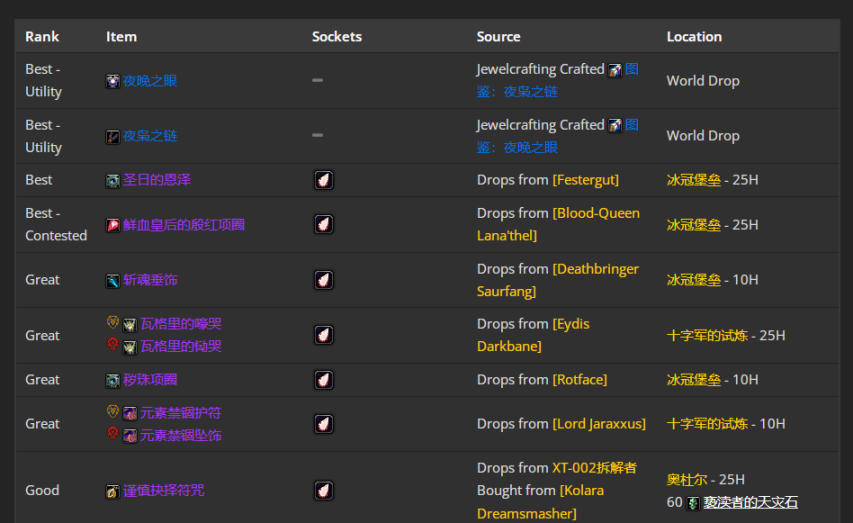Click the Location column header

(694, 36)
